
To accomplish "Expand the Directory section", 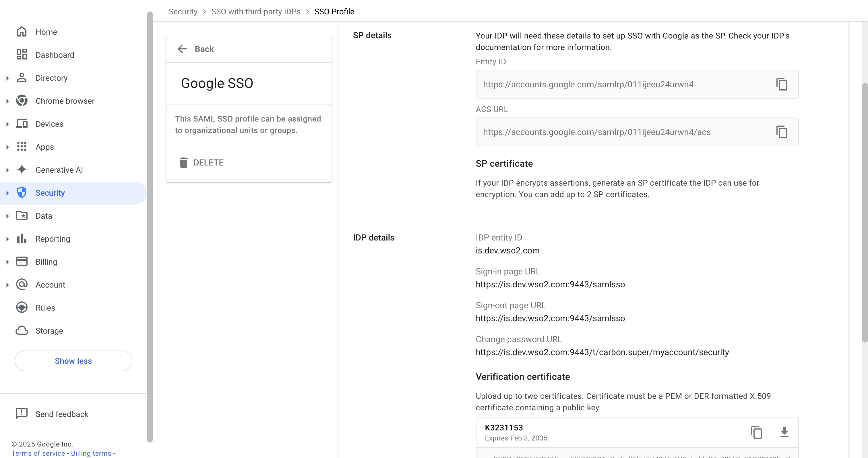I will [x=8, y=78].
